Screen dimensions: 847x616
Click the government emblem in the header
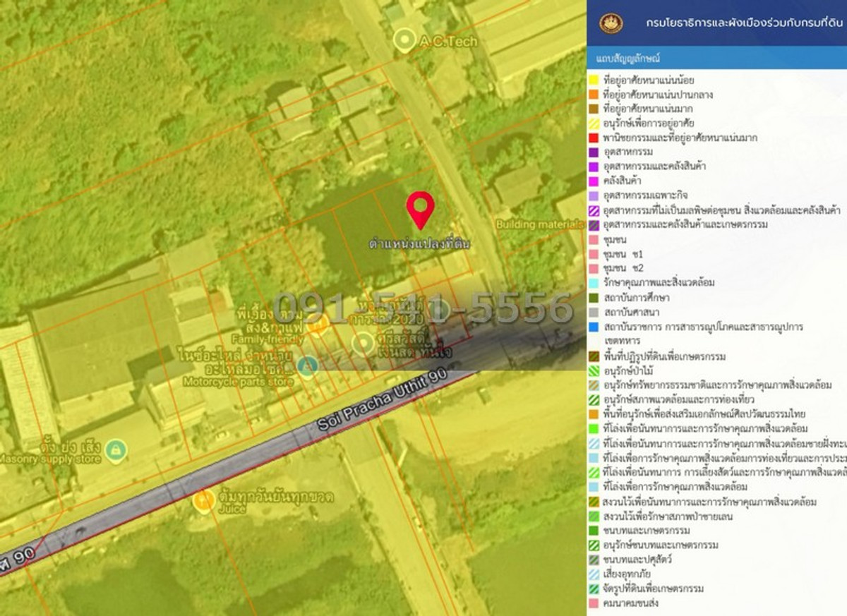pyautogui.click(x=611, y=21)
